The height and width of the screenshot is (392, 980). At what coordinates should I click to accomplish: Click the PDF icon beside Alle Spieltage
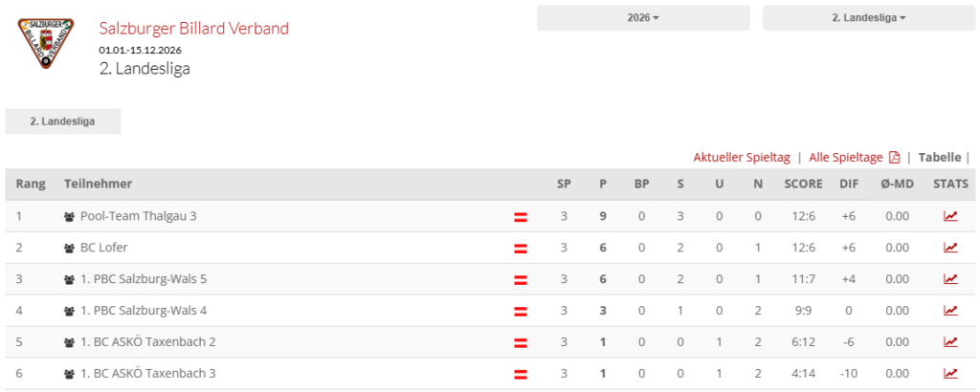894,158
